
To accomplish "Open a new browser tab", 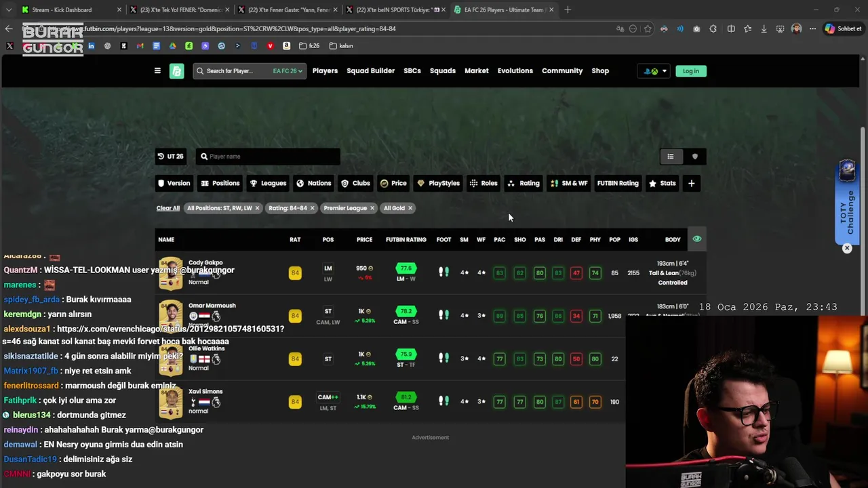I will click(x=568, y=9).
